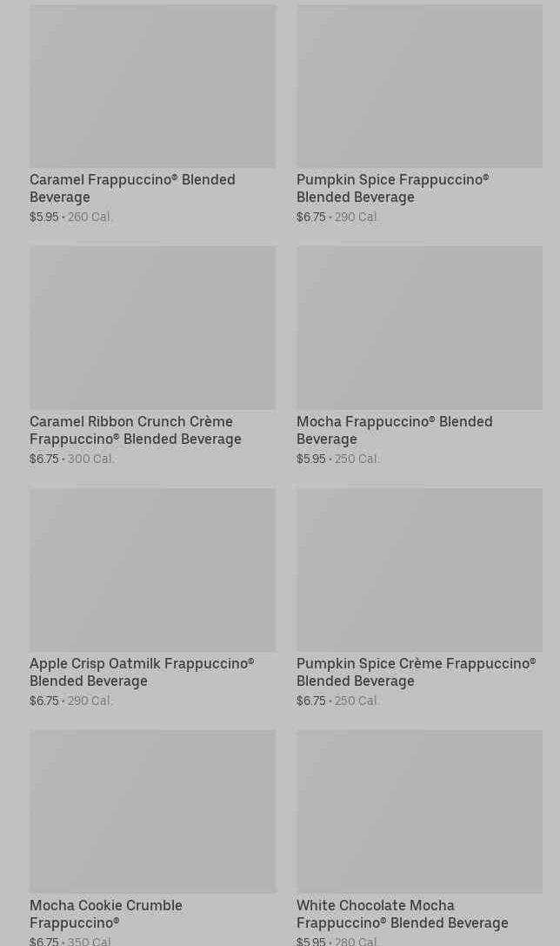Click the Mocha Frappuccino product image
This screenshot has height=946, width=560.
coord(419,327)
